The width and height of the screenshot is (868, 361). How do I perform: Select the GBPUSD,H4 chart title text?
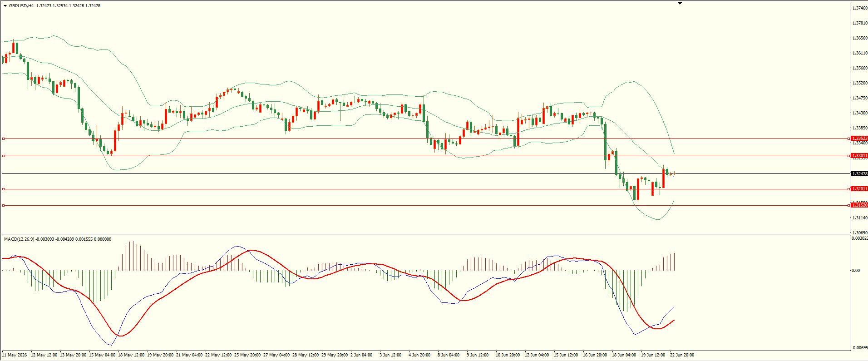click(x=21, y=6)
